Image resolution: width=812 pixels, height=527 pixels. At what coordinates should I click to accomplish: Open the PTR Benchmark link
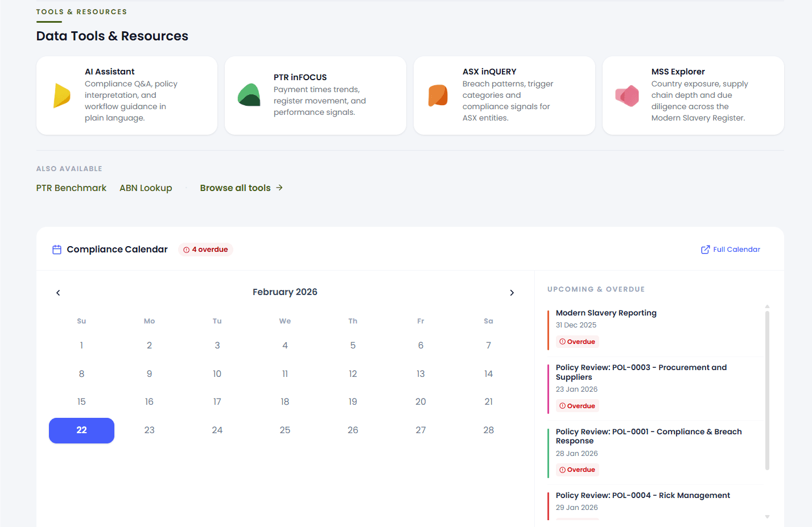point(71,188)
